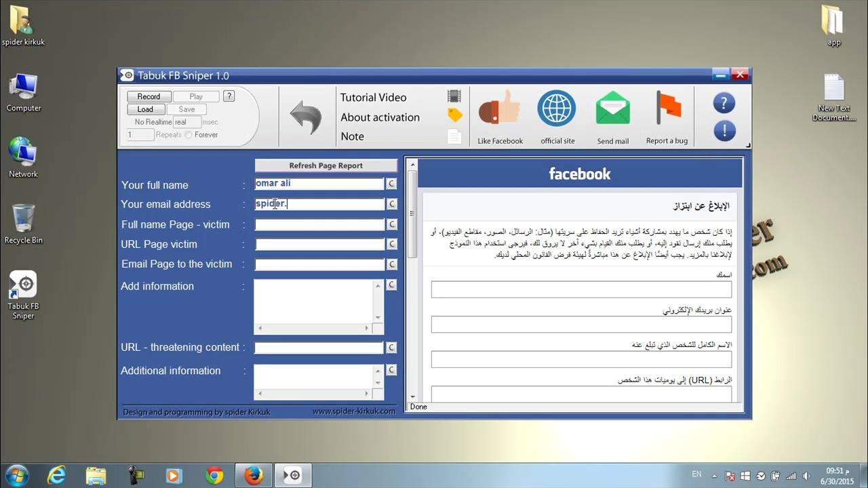868x488 pixels.
Task: Open the spider kirkuk desktop folder
Action: pos(23,26)
